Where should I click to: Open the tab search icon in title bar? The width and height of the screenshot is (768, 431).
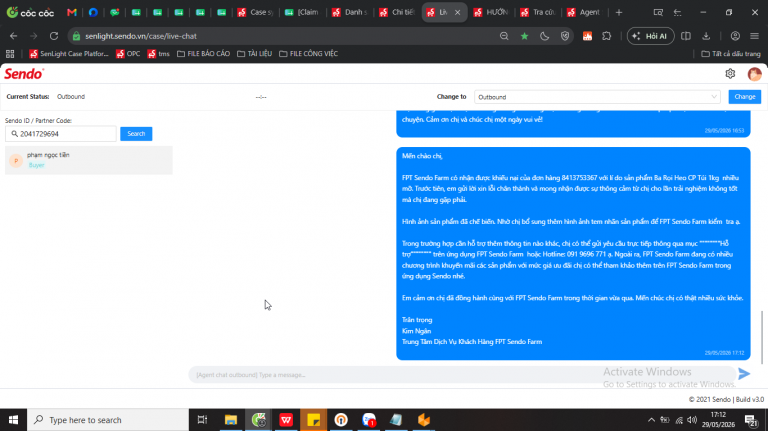(x=658, y=12)
